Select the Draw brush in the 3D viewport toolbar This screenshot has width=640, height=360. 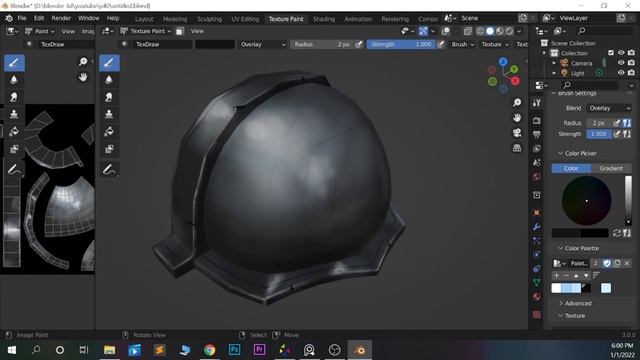[x=109, y=63]
